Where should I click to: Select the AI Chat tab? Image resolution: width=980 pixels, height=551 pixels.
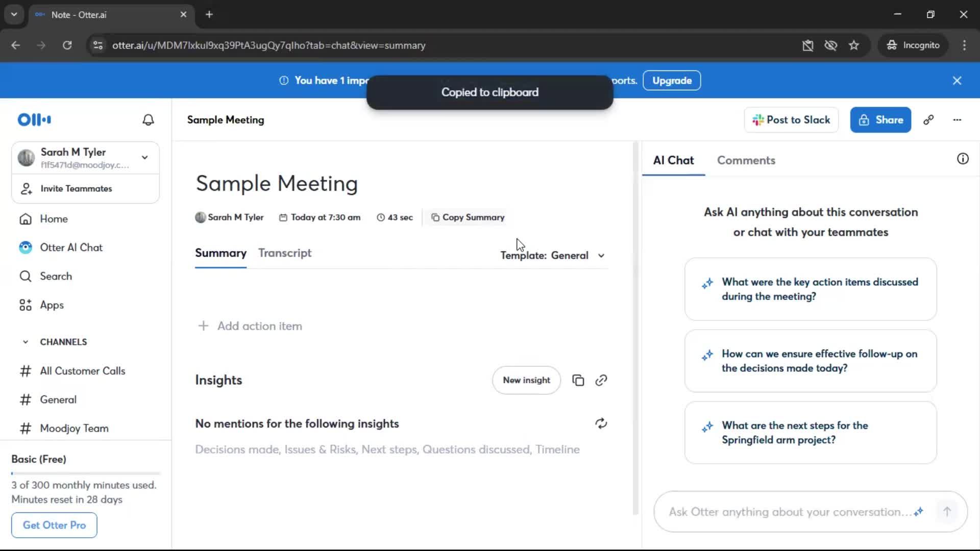673,160
